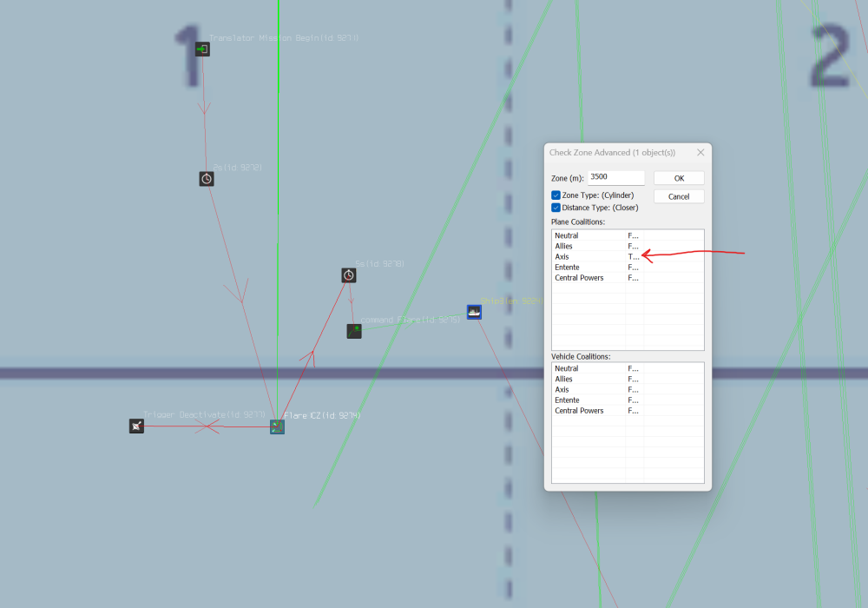This screenshot has height=608, width=868.
Task: Toggle the Distance Type (Closer) checkbox
Action: [556, 208]
